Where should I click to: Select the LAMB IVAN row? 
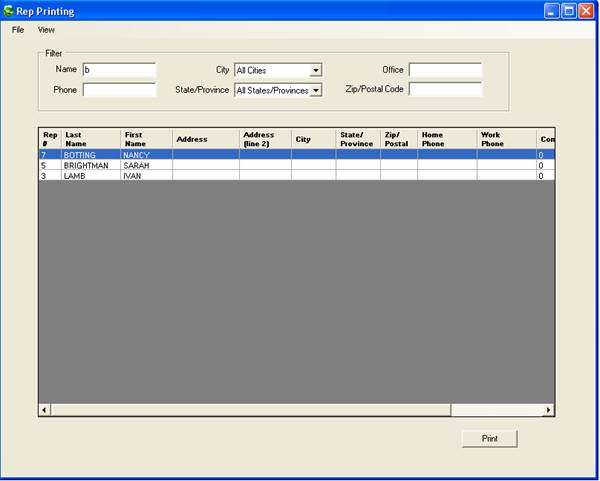pyautogui.click(x=90, y=175)
